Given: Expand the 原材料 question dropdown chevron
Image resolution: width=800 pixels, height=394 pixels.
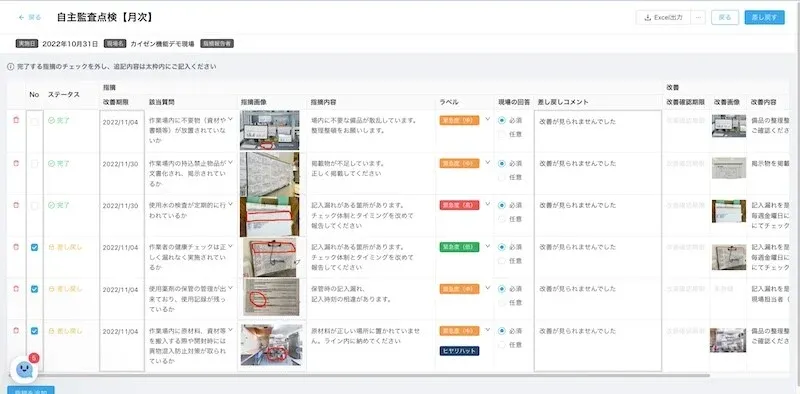Looking at the screenshot, I should 230,329.
